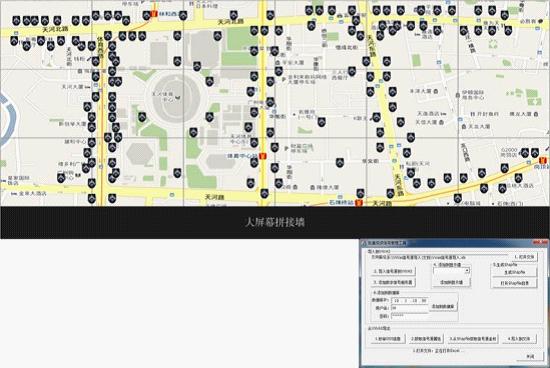Click the button directly below the combo box
550x368 pixels.
click(451, 282)
